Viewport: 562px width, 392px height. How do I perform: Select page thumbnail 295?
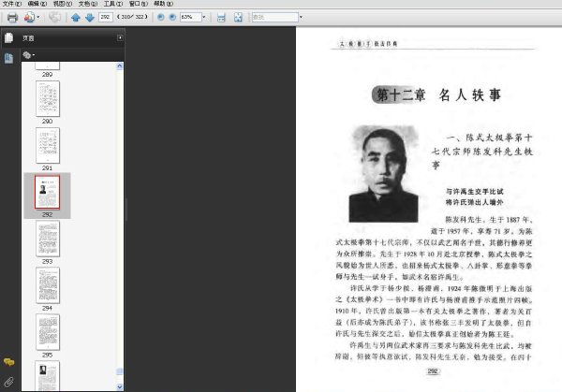48,332
